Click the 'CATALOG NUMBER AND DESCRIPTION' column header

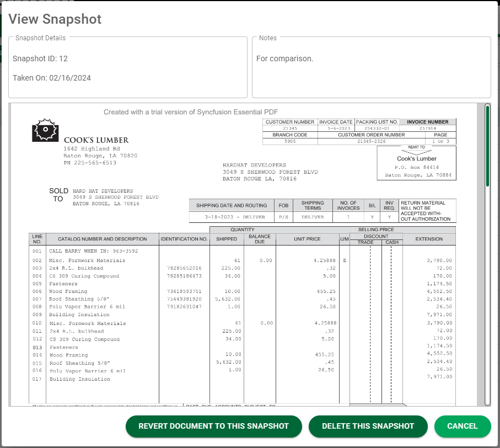point(103,239)
